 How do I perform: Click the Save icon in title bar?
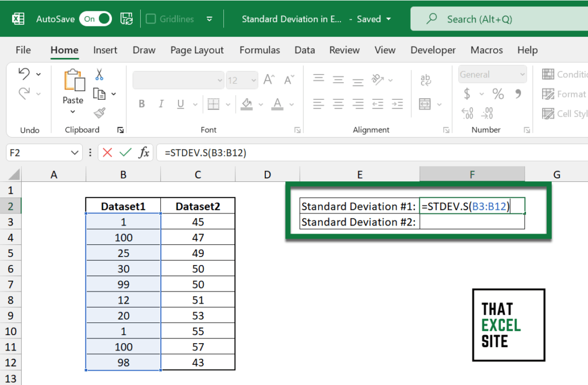pos(126,19)
